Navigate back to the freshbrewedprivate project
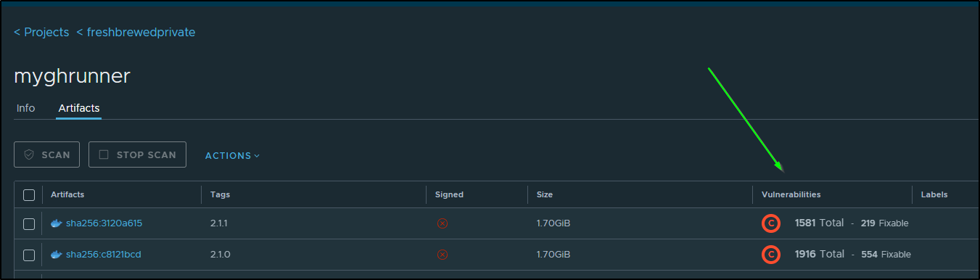This screenshot has width=980, height=280. click(x=136, y=33)
